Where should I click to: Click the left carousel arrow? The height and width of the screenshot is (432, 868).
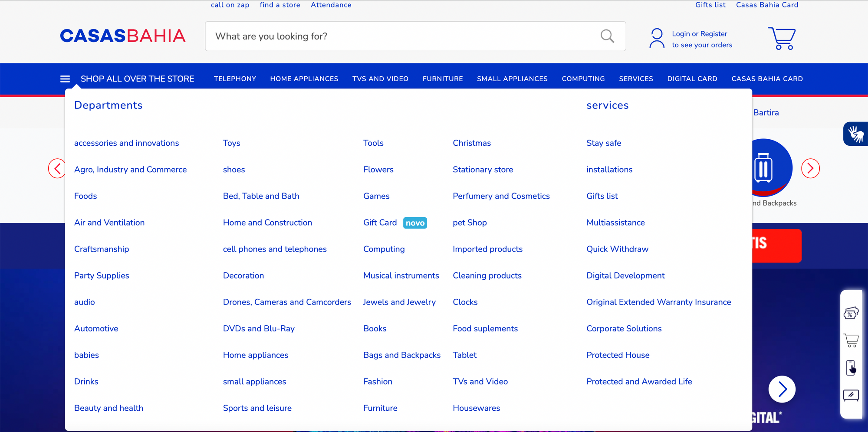(x=57, y=168)
